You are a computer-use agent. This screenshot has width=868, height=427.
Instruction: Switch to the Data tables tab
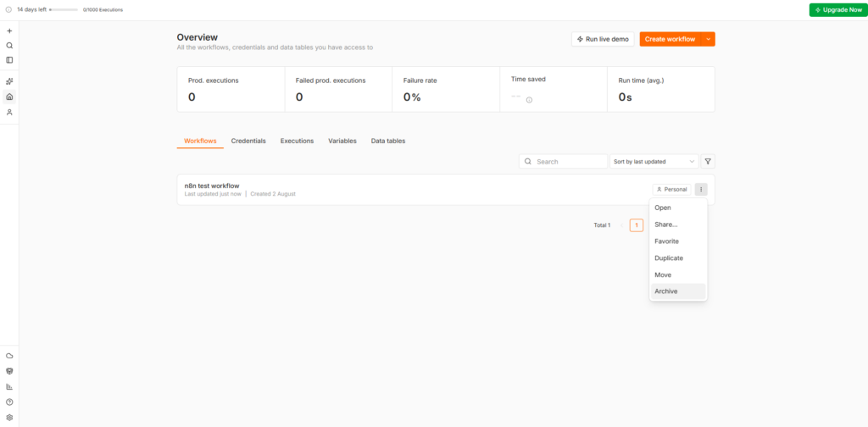point(388,141)
